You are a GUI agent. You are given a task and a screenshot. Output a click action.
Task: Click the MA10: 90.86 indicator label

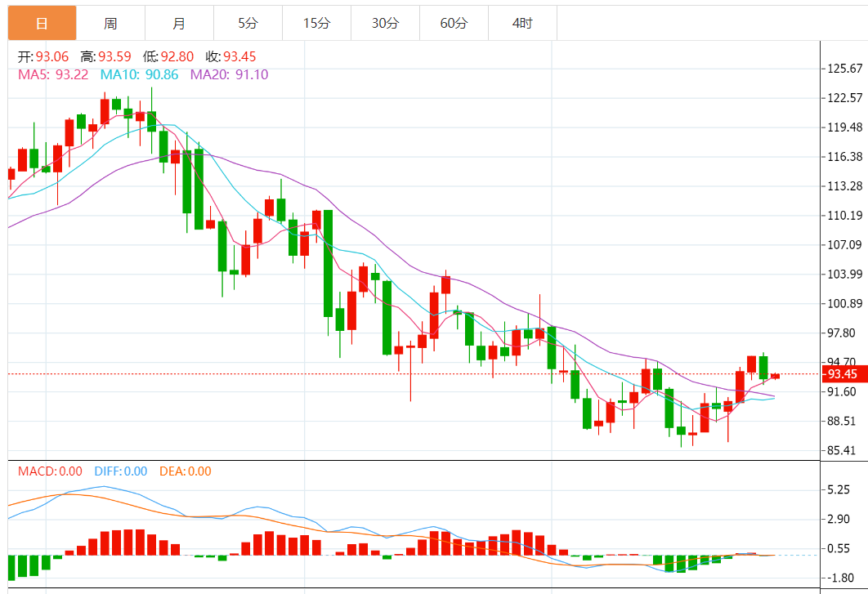point(140,74)
